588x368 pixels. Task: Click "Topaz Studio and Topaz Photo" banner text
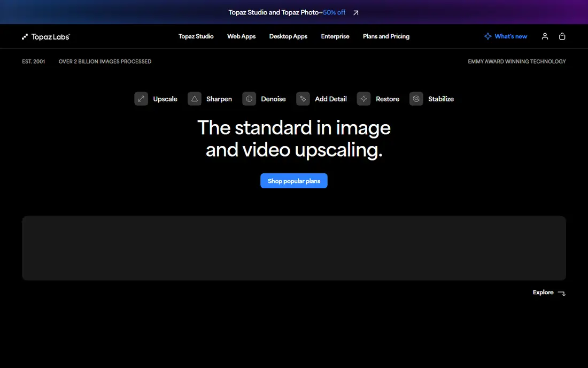click(273, 12)
